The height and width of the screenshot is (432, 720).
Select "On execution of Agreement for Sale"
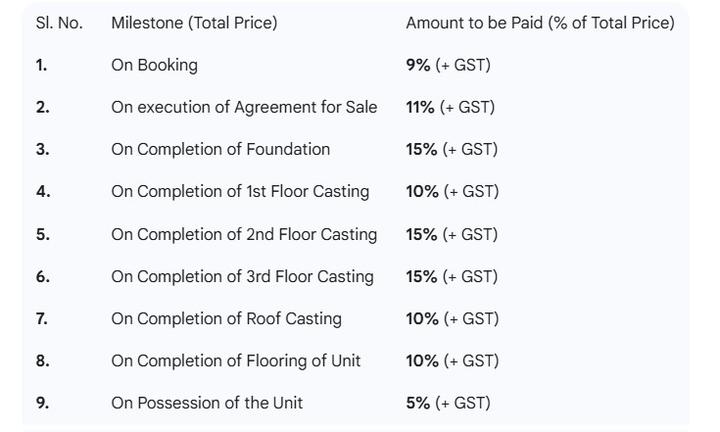click(x=244, y=107)
